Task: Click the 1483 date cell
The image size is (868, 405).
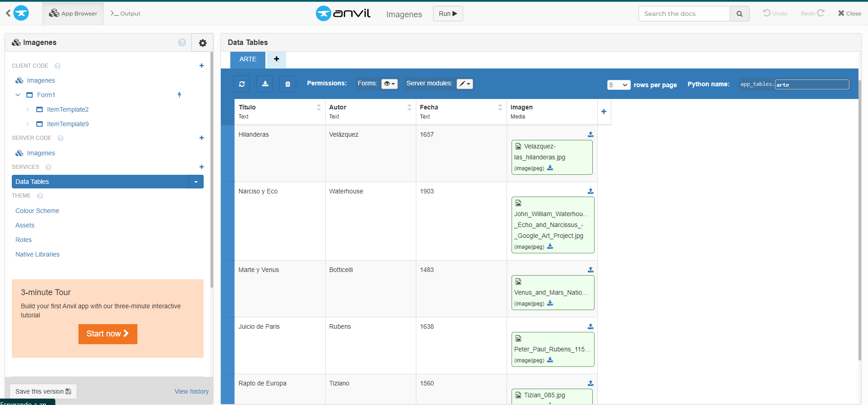Action: point(461,289)
